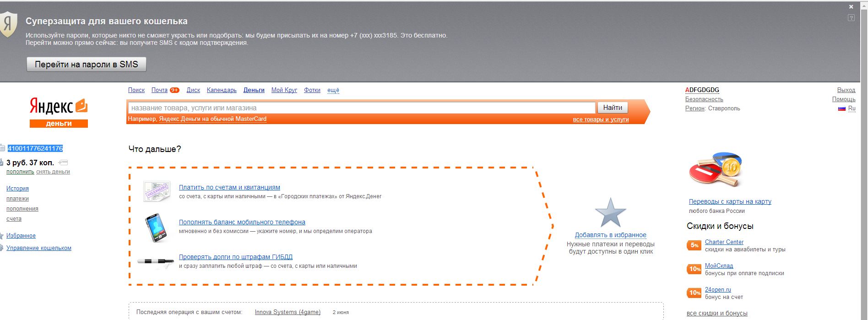
Task: Open the ADFGDGDG account menu
Action: [x=702, y=90]
